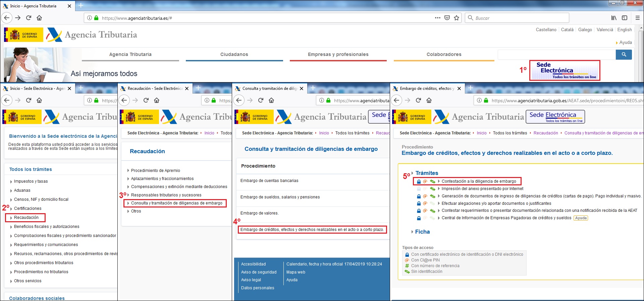Expand Censos, NIF y domicilio fiscal
Image resolution: width=644 pixels, height=301 pixels.
point(41,199)
